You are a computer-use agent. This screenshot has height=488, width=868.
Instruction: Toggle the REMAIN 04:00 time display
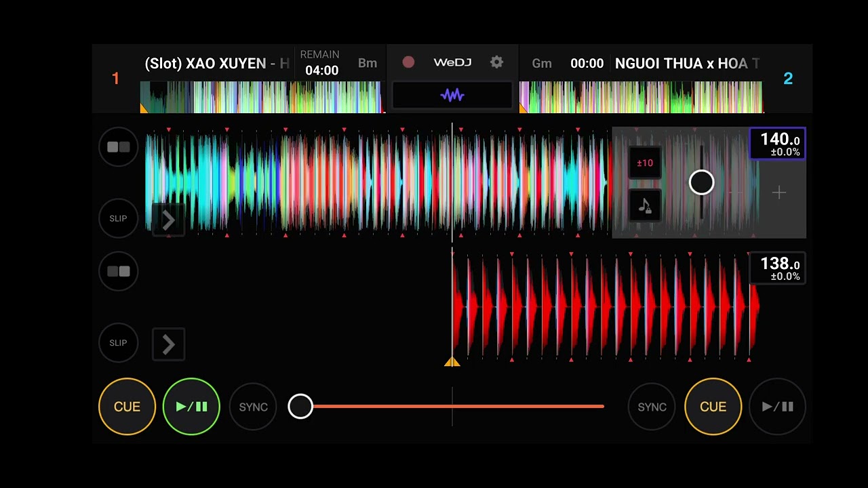[320, 63]
